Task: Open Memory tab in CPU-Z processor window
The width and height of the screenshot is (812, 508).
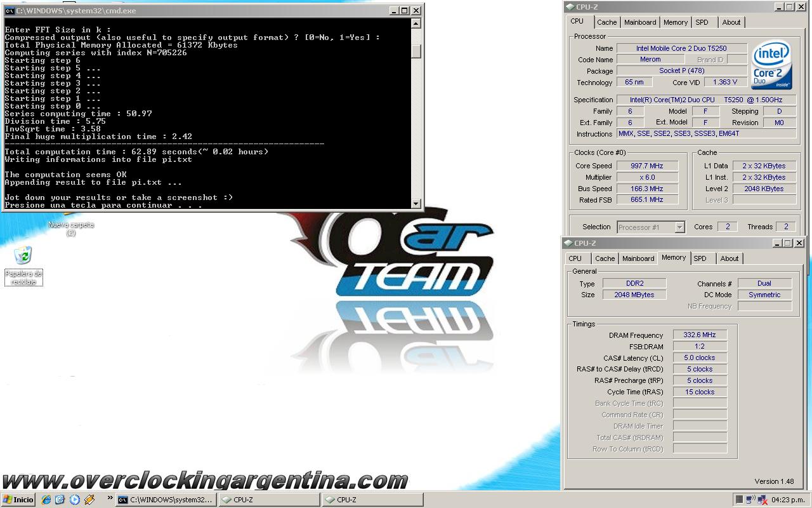Action: [x=676, y=22]
